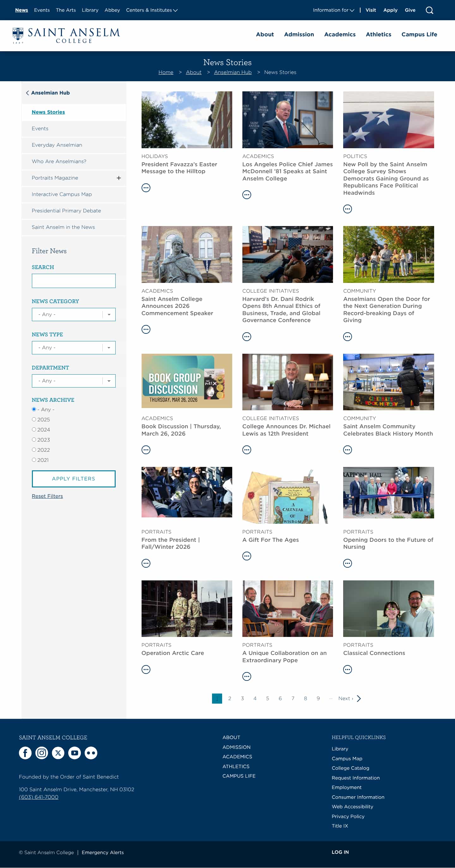Click more icon under Easter Message story
The width and height of the screenshot is (455, 868).
coord(146,188)
